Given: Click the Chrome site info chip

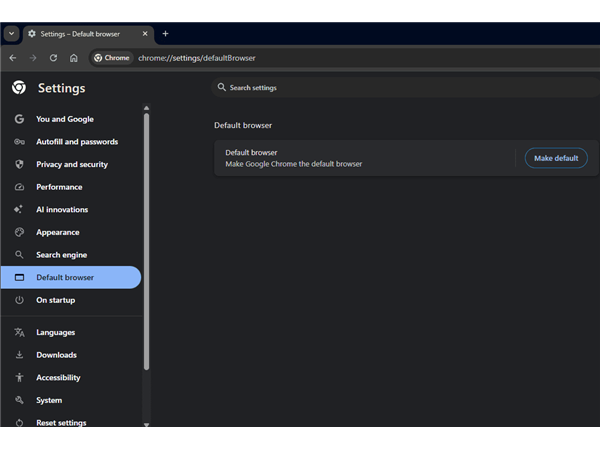Looking at the screenshot, I should click(112, 58).
